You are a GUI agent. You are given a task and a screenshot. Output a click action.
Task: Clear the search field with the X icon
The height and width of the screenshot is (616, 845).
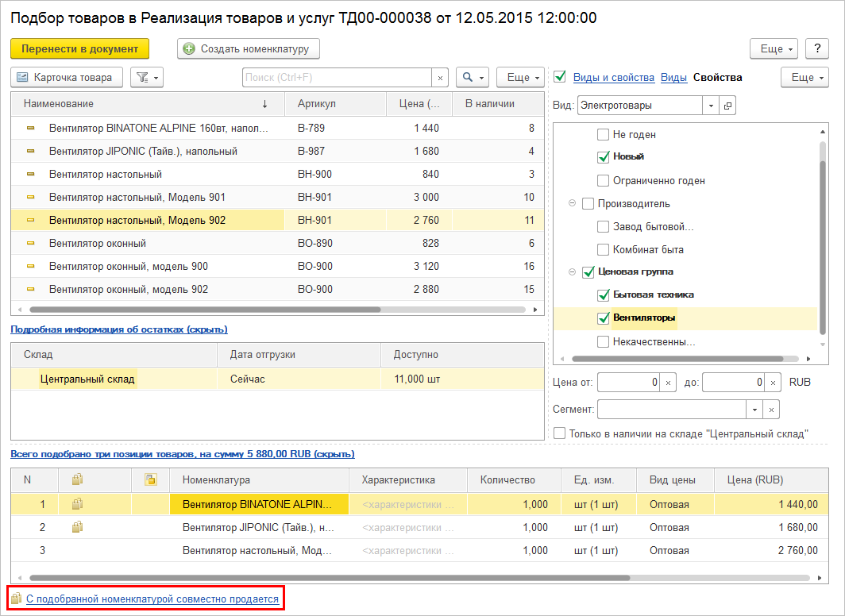click(440, 77)
